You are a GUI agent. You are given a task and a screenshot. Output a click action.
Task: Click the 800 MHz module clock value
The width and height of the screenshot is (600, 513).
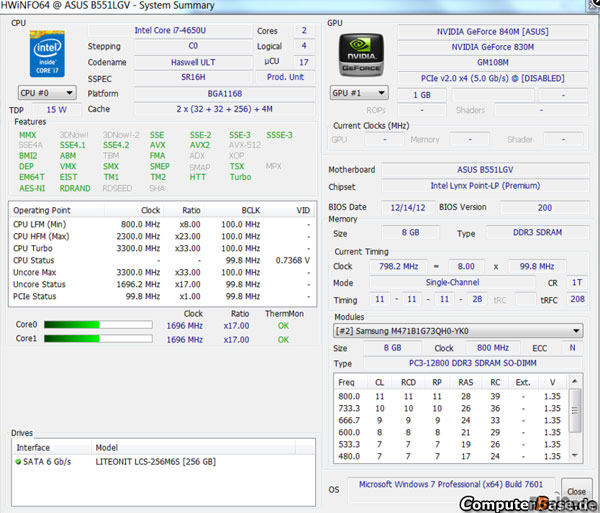[493, 348]
